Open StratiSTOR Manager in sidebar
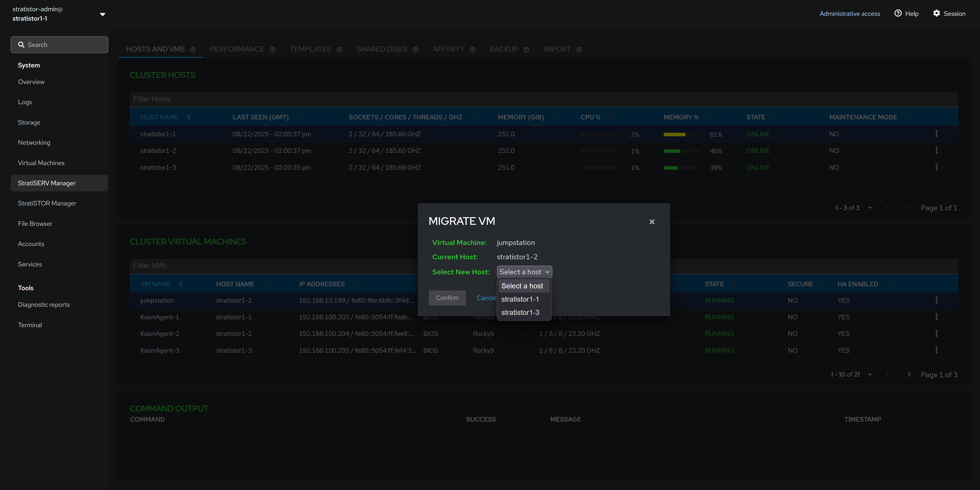 (47, 203)
